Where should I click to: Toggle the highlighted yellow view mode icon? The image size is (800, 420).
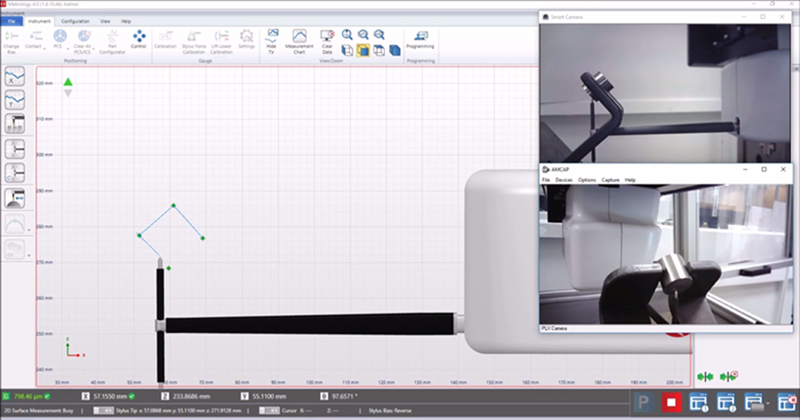tap(363, 48)
